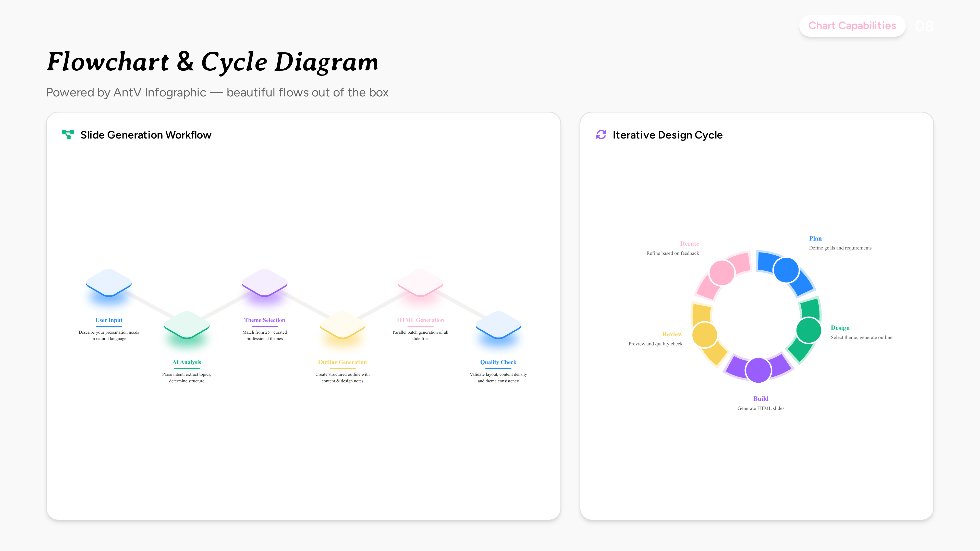Click the yellow Review circle on cycle

click(705, 335)
